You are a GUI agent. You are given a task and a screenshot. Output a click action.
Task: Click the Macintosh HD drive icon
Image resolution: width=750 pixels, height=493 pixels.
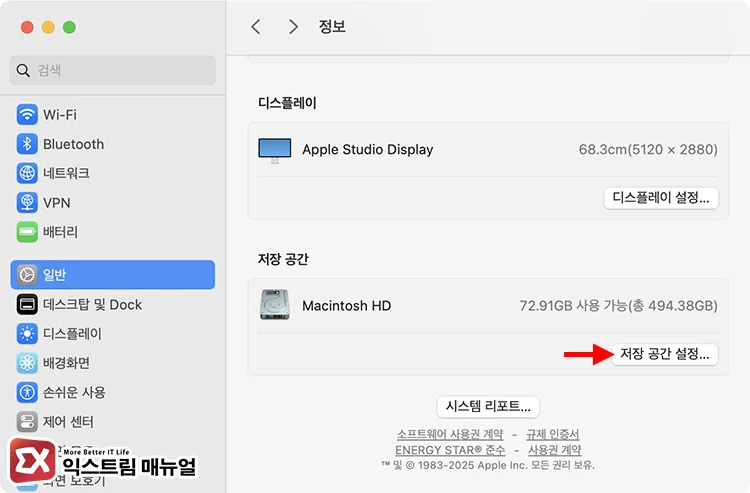274,305
